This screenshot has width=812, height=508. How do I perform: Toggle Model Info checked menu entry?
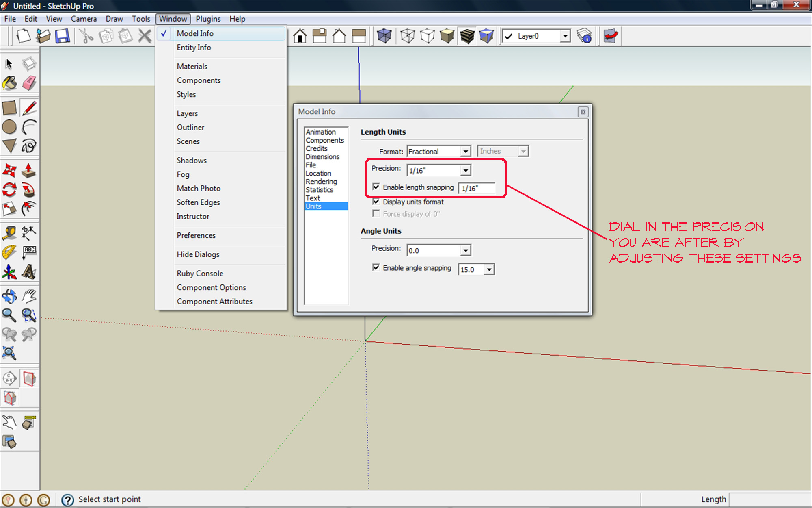pos(222,33)
